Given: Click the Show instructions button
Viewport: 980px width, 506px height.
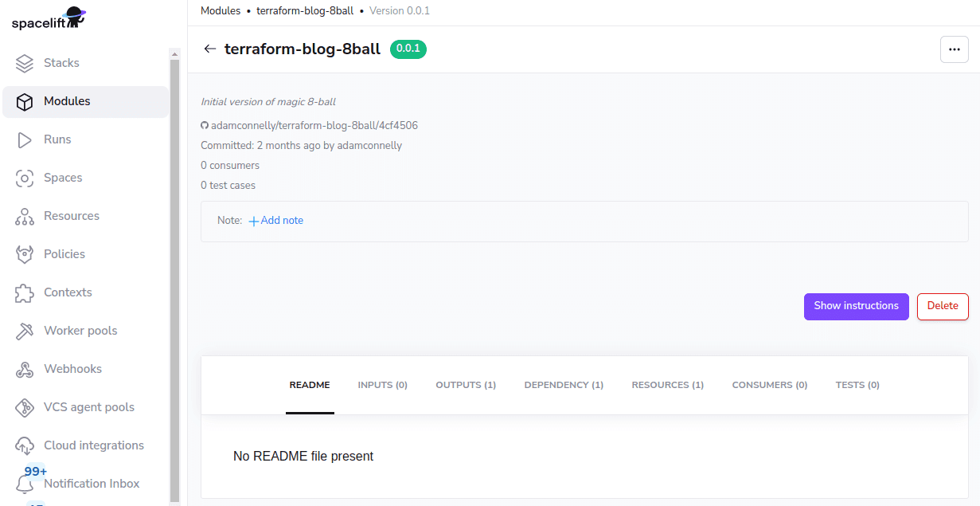Looking at the screenshot, I should [x=857, y=307].
